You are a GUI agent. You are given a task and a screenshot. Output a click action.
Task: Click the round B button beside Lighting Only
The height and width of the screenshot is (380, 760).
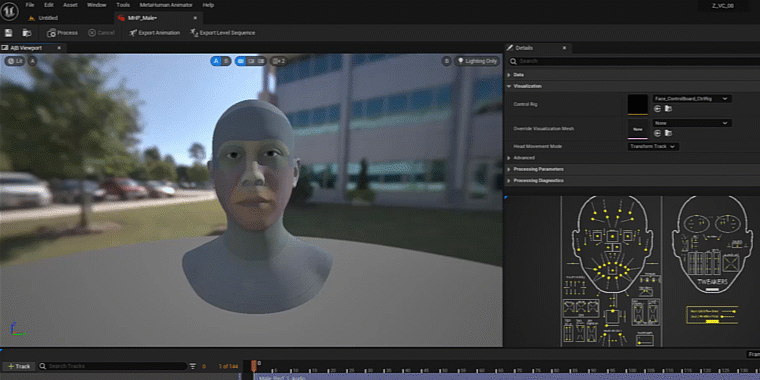(x=446, y=61)
